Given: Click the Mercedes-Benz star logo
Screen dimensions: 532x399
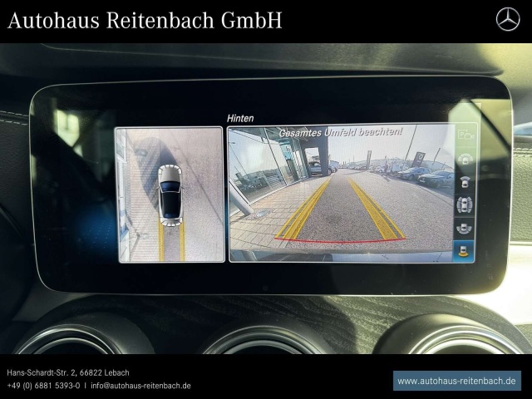Looking at the screenshot, I should [507, 19].
